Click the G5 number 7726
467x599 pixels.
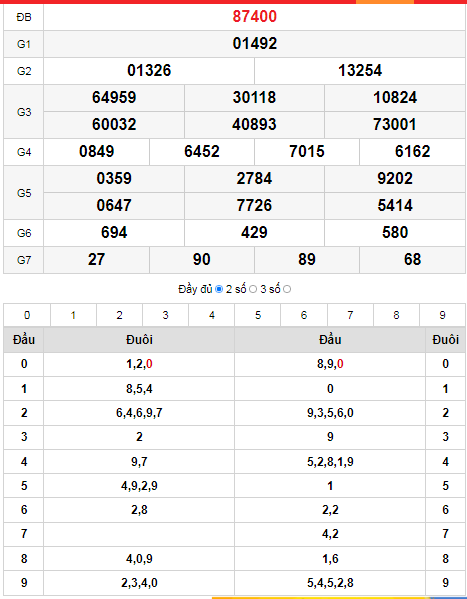[x=254, y=206]
